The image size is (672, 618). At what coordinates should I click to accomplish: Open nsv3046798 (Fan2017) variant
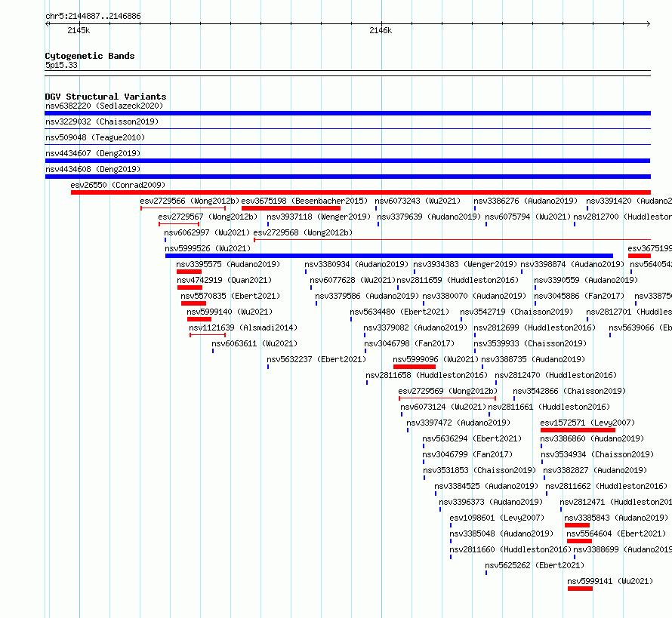pos(409,343)
